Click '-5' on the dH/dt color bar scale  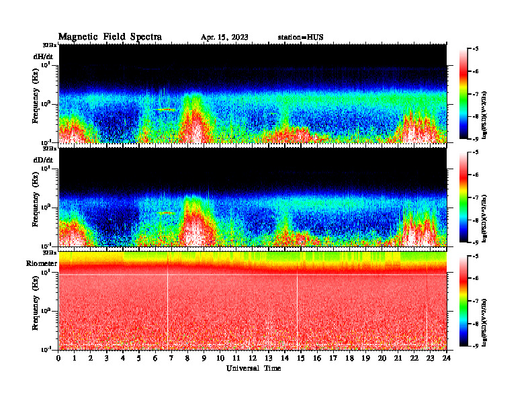tap(476, 49)
